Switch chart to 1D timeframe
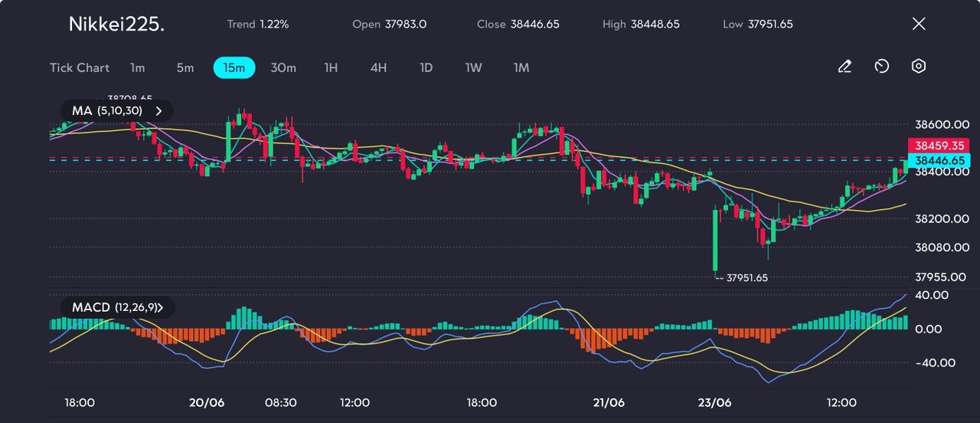The height and width of the screenshot is (423, 980). pos(426,67)
